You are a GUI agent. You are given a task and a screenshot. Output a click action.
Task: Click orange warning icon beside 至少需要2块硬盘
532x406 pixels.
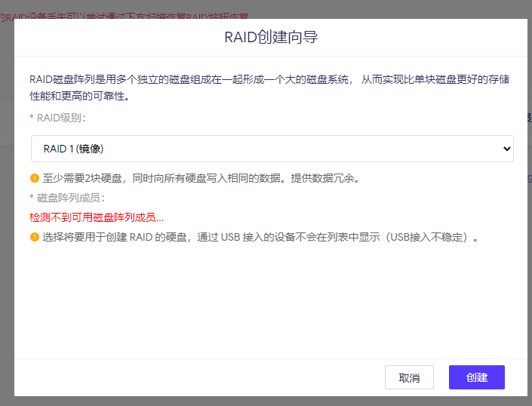pos(34,179)
